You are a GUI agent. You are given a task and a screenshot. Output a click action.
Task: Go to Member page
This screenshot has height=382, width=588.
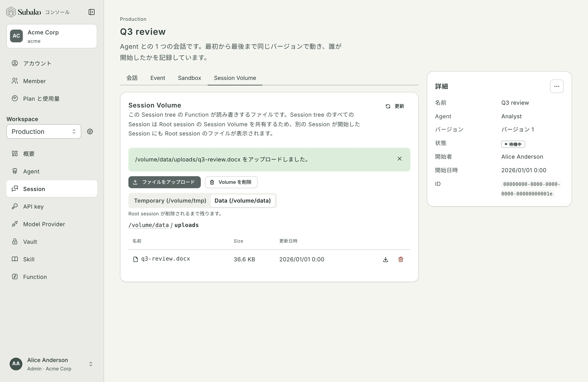pos(52,81)
